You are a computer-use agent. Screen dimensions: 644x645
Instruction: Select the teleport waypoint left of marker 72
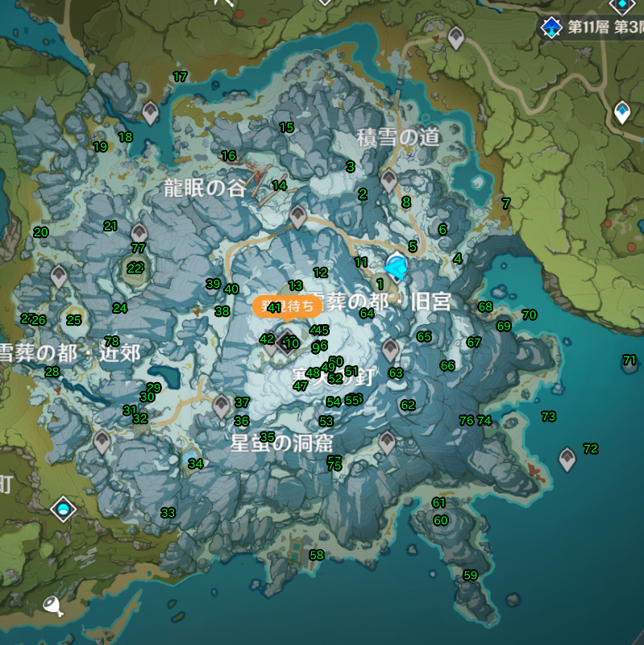pos(567,460)
